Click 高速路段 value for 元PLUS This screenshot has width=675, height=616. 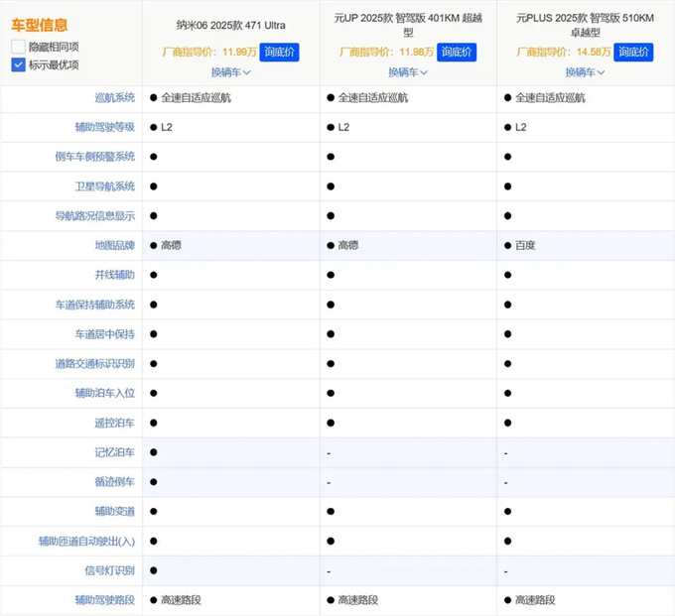click(535, 600)
